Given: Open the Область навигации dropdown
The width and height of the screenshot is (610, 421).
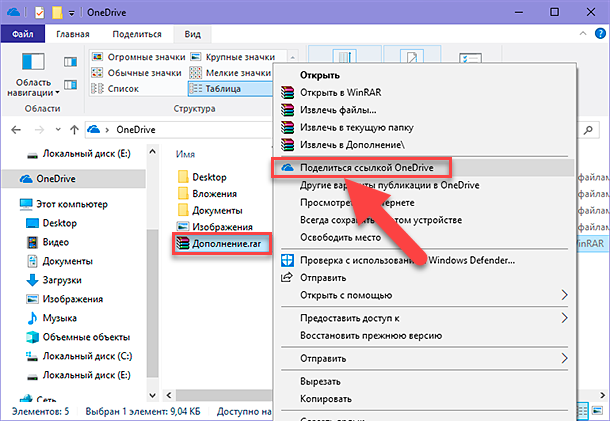Looking at the screenshot, I should [33, 73].
